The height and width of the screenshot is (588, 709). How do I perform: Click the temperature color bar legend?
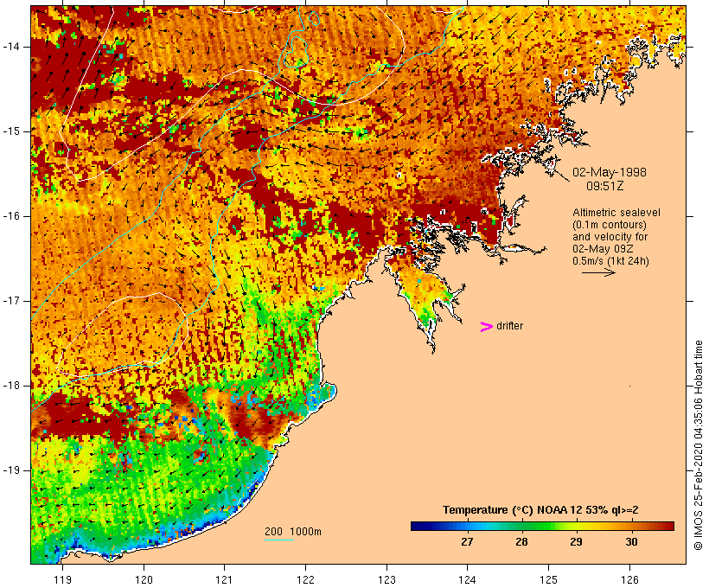click(x=542, y=526)
